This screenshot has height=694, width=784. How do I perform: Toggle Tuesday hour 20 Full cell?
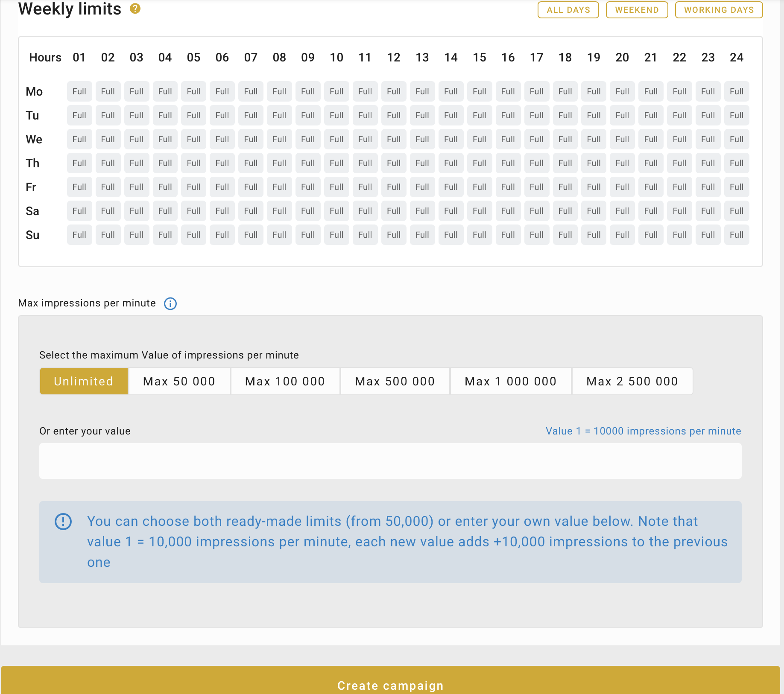tap(622, 115)
